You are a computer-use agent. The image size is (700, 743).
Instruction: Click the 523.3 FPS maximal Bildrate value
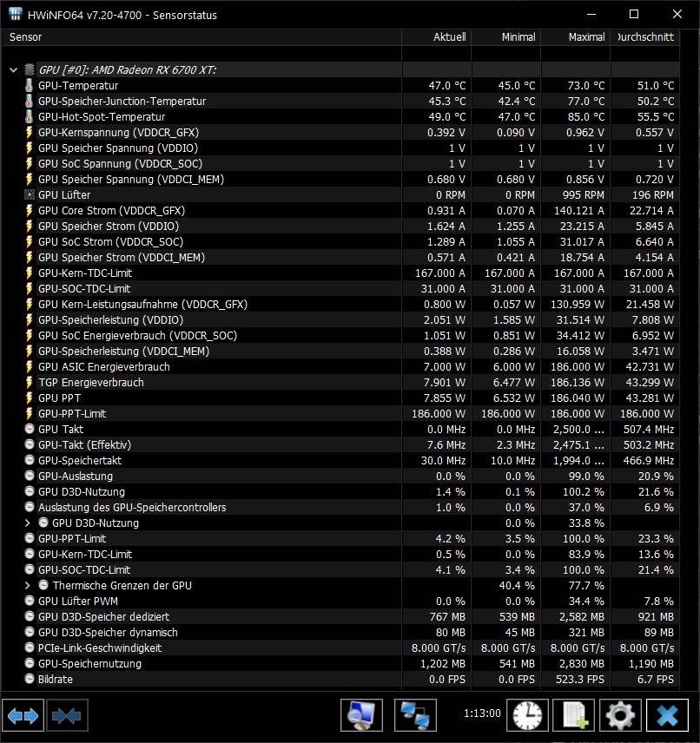pyautogui.click(x=580, y=679)
